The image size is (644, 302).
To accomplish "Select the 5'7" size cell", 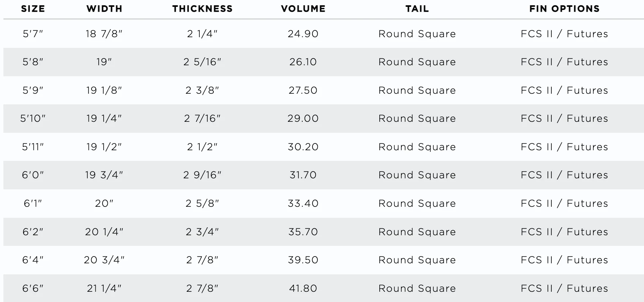I will pyautogui.click(x=33, y=34).
